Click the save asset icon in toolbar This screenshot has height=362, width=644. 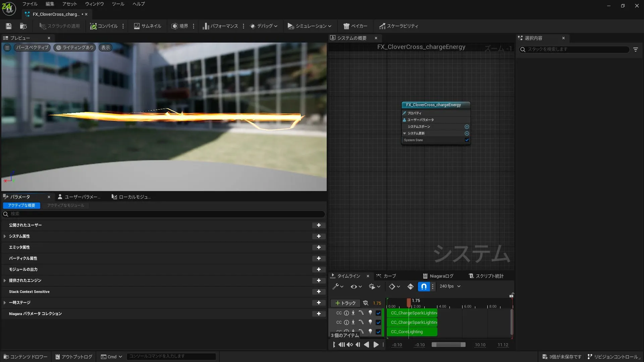(x=9, y=26)
